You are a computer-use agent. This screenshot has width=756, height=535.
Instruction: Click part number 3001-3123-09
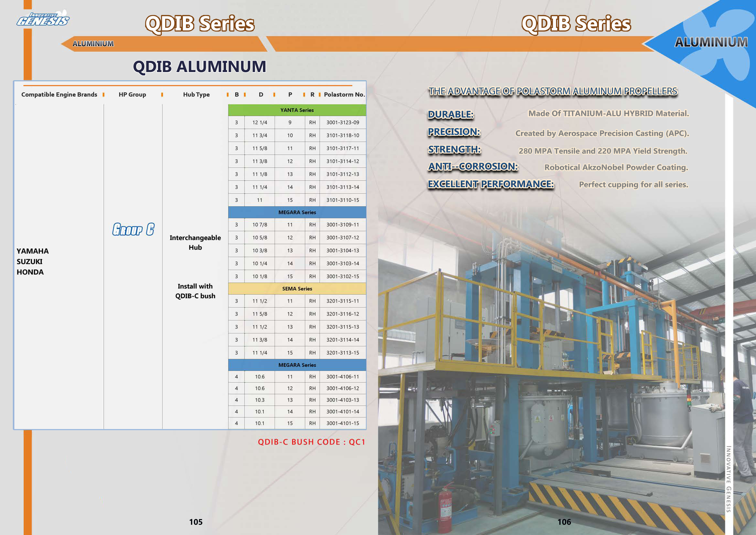pyautogui.click(x=343, y=123)
